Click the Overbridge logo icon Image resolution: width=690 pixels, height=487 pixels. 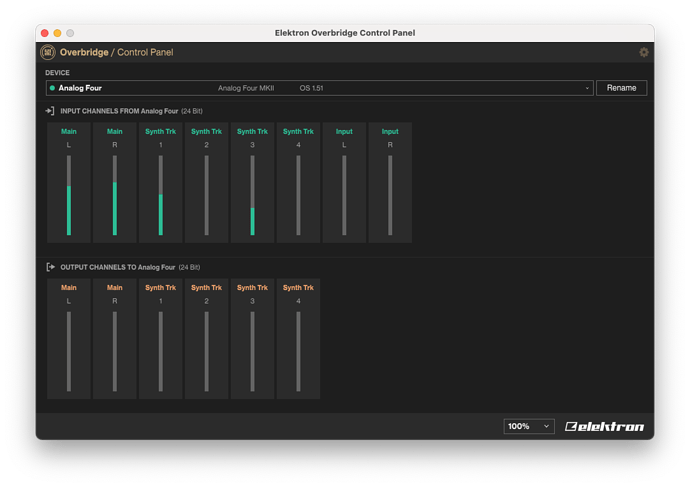[x=48, y=52]
